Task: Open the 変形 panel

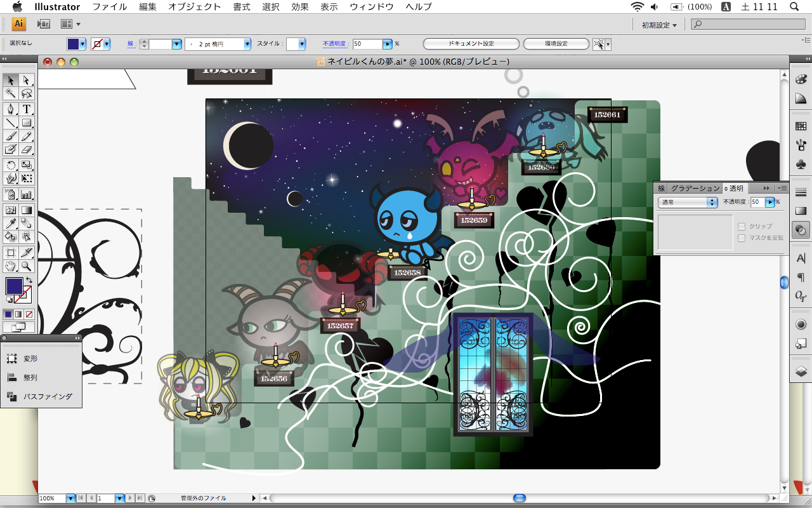Action: coord(30,359)
